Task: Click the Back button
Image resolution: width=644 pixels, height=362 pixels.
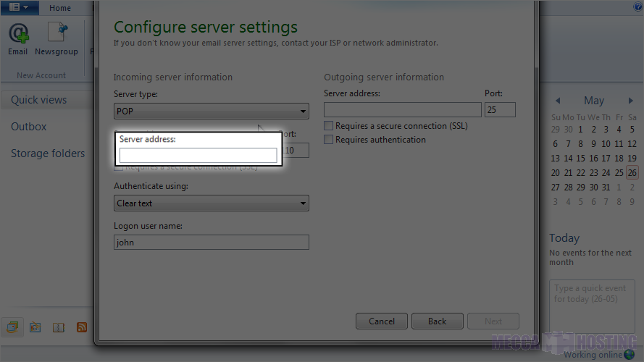Action: 437,321
